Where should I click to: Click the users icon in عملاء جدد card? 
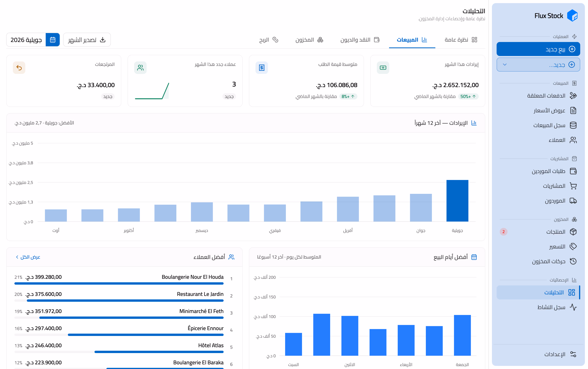coord(140,68)
